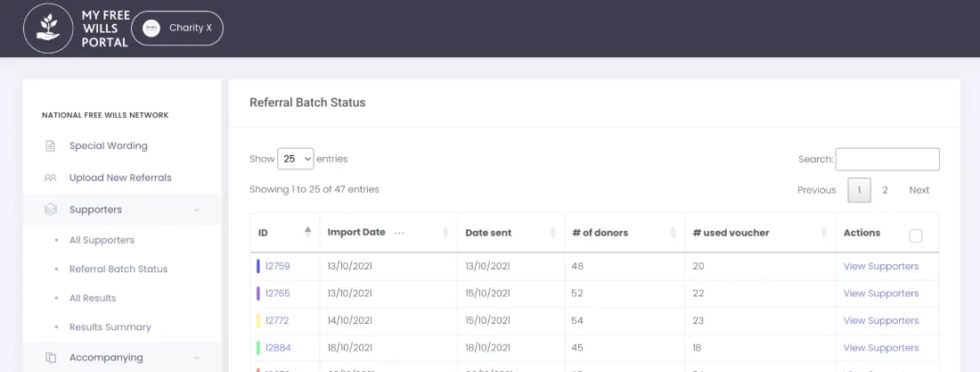Sort by Date sent column arrows
The image size is (980, 372).
point(553,232)
